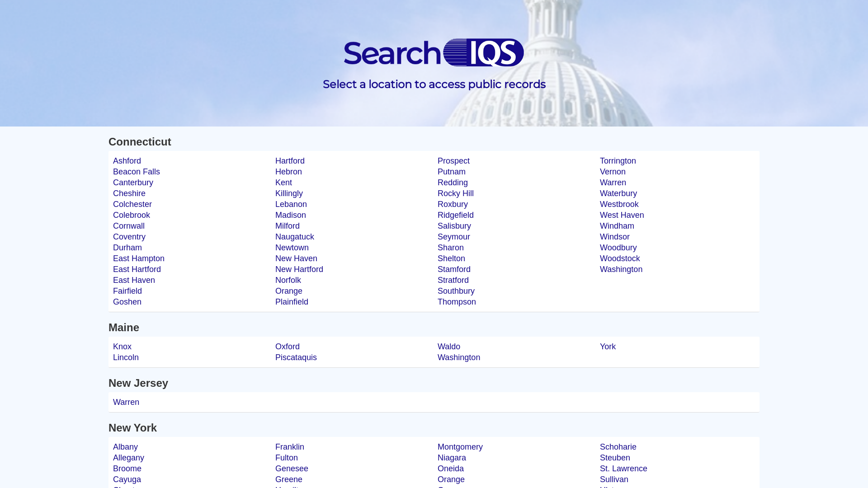The height and width of the screenshot is (488, 868).
Task: Choose New Hartford link
Action: coord(299,269)
